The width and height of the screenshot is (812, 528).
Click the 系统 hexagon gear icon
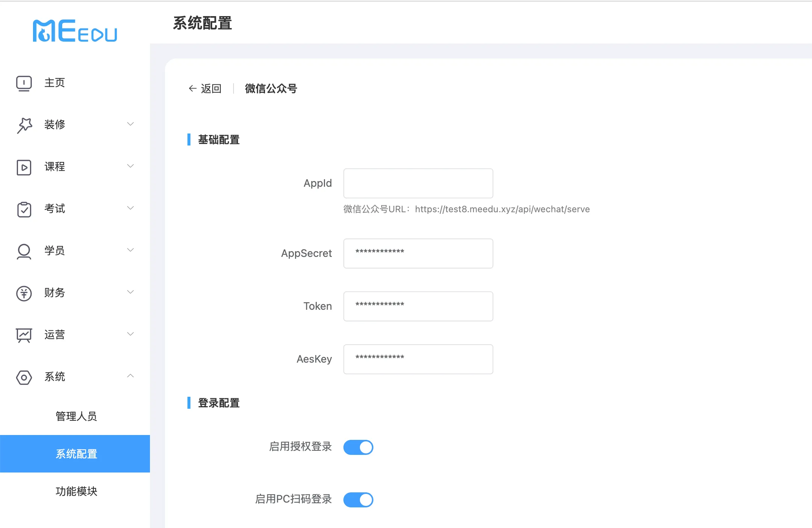[24, 377]
